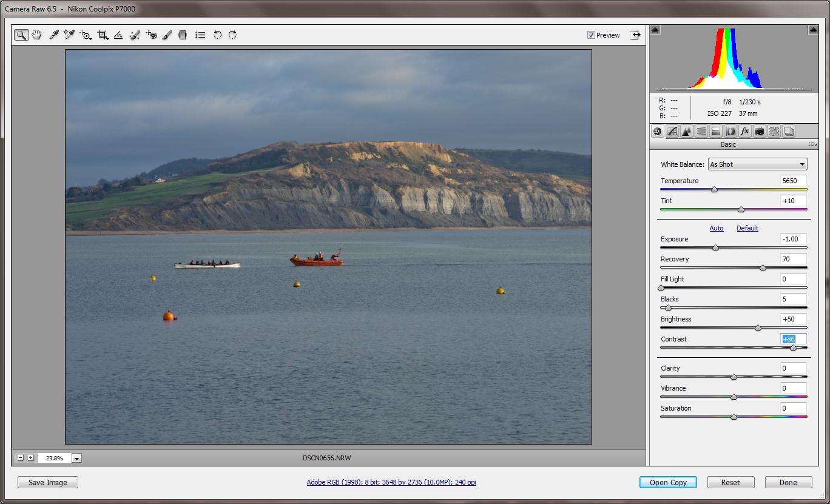The image size is (830, 504).
Task: Activate the Red Eye Removal tool
Action: click(151, 35)
